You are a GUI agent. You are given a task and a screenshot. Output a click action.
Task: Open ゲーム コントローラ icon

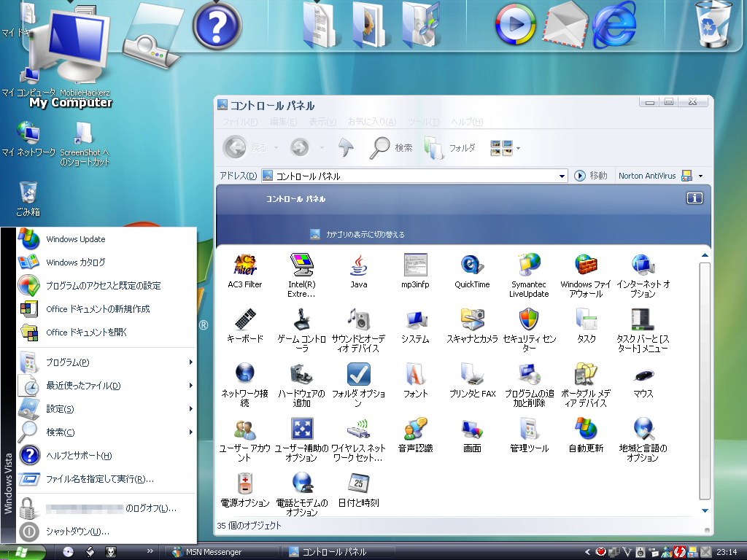point(301,319)
